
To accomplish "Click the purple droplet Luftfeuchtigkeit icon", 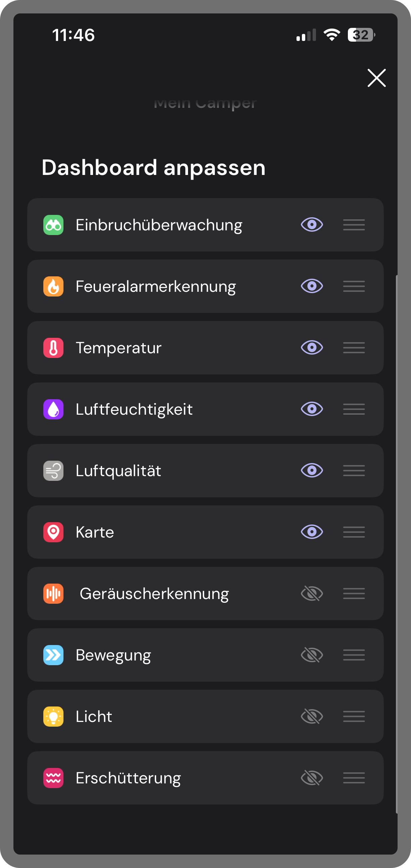I will click(53, 409).
